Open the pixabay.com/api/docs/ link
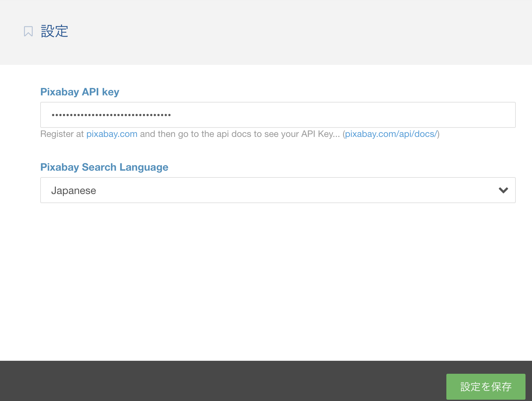 point(391,134)
